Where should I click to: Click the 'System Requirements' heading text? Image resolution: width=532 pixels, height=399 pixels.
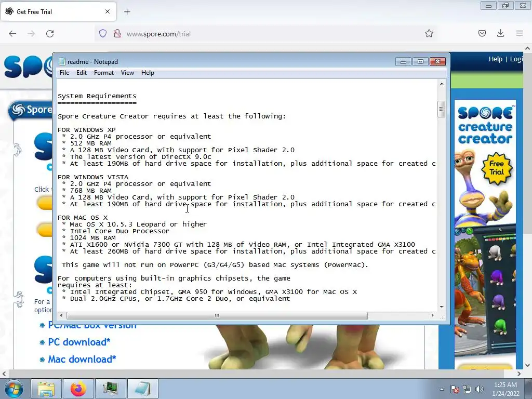(97, 96)
